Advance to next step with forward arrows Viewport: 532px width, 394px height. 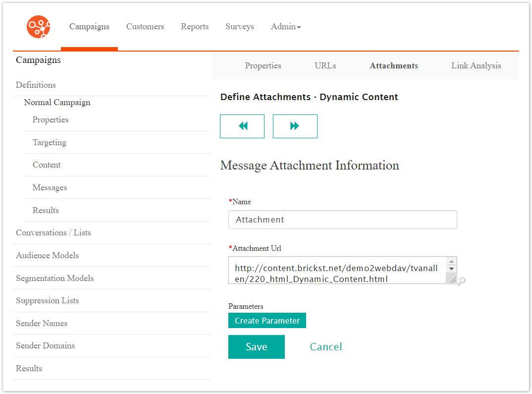coord(295,126)
